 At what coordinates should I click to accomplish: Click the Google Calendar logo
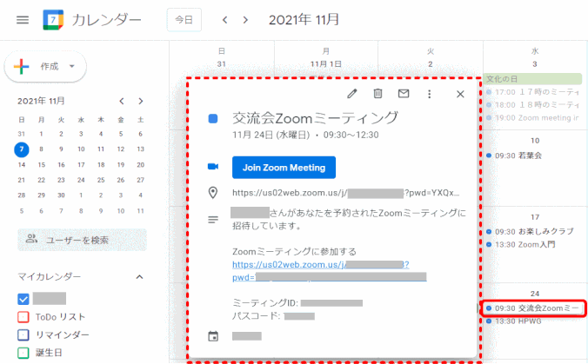[x=53, y=20]
